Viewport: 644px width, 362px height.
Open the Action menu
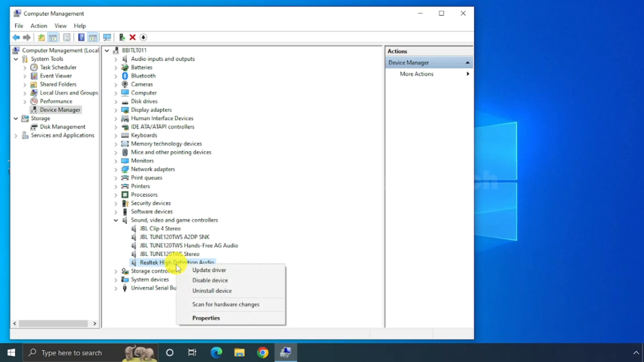[39, 26]
